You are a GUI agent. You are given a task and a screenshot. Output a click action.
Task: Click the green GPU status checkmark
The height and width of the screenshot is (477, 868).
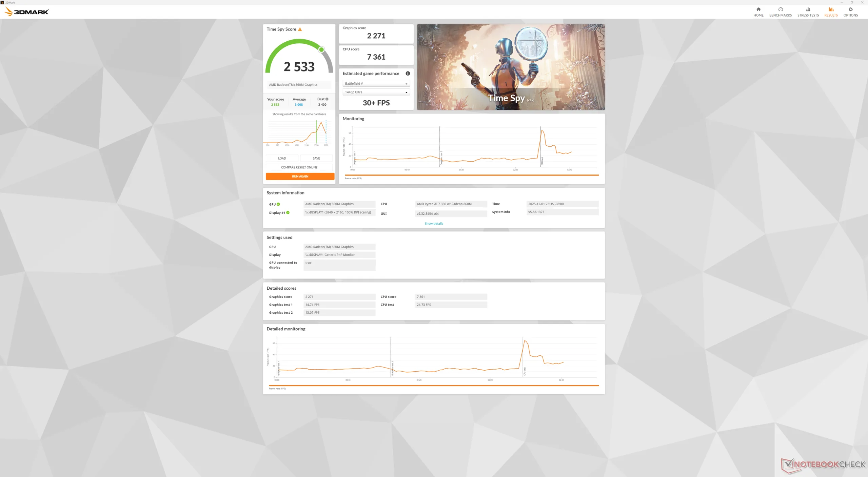[x=278, y=204]
